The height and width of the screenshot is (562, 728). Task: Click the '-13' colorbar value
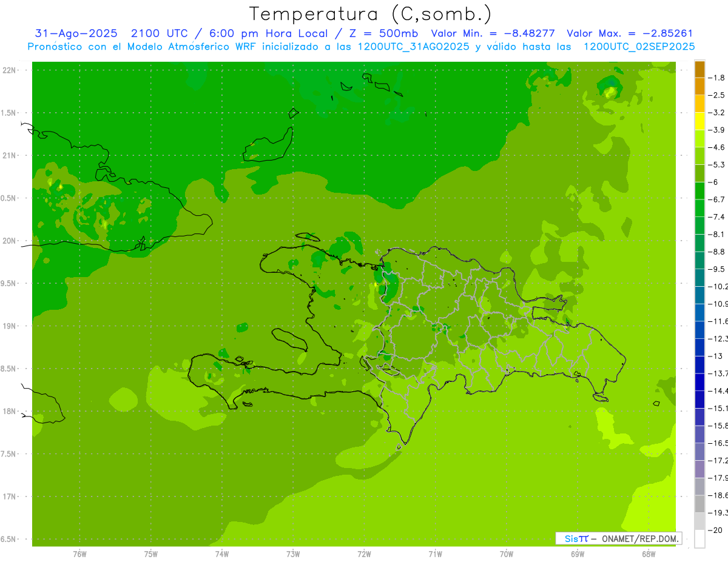tap(715, 356)
